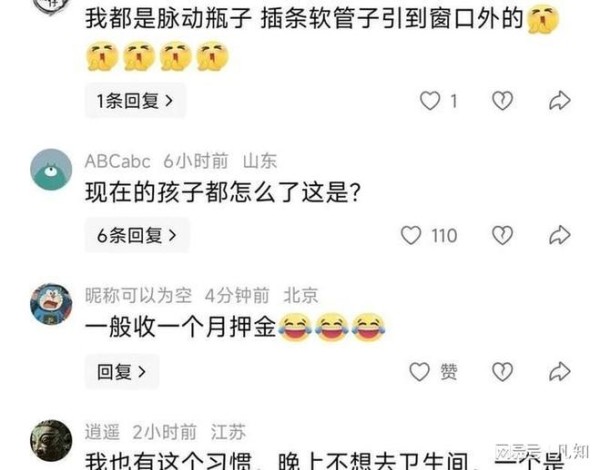Expand the 1条回复 replies

point(135,101)
